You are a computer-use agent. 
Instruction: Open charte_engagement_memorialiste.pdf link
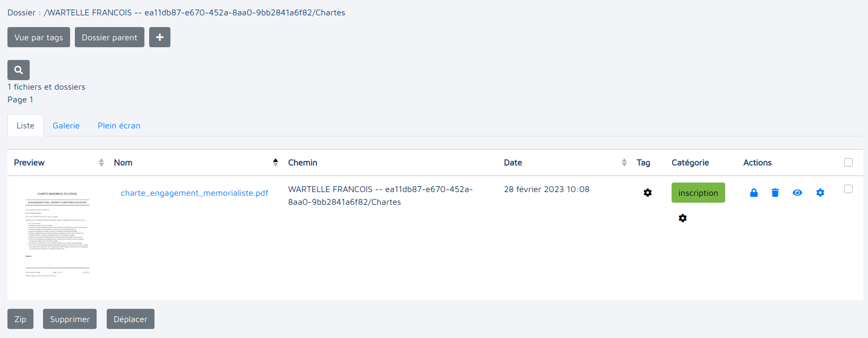(x=194, y=193)
